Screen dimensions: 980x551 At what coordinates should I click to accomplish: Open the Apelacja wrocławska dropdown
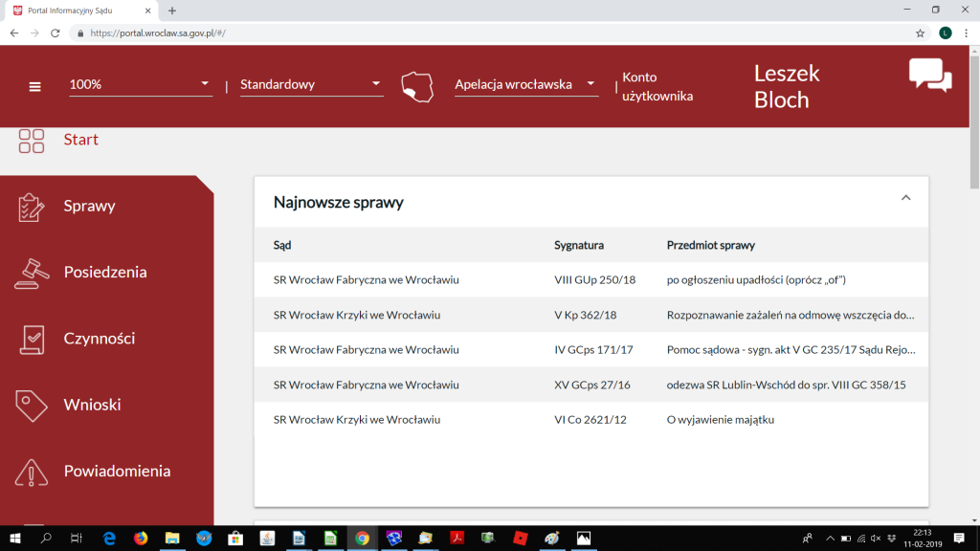tap(525, 84)
